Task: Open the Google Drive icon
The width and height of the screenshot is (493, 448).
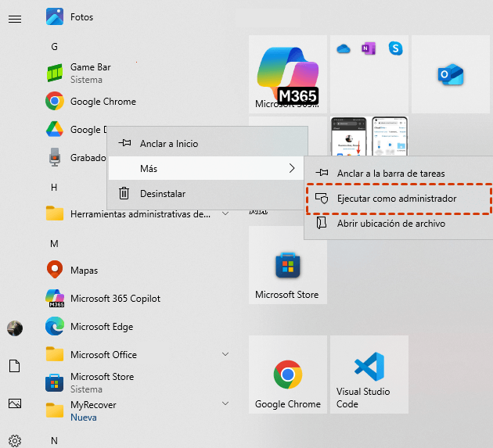Action: click(55, 129)
